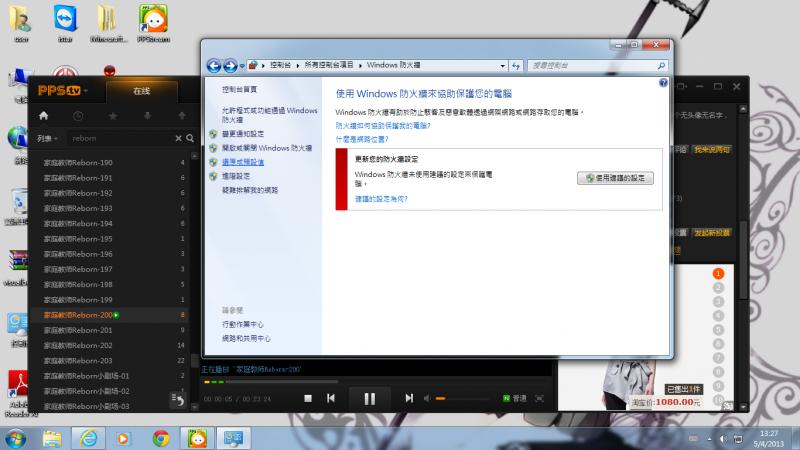Open restore defaults link in sidebar

(243, 162)
